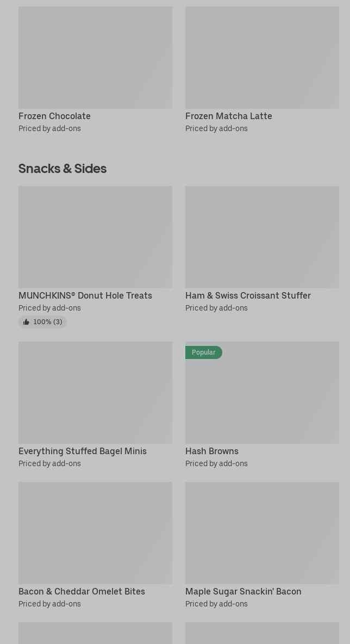This screenshot has height=644, width=350.
Task: Click the Snacks & Sides section heading
Action: (62, 169)
